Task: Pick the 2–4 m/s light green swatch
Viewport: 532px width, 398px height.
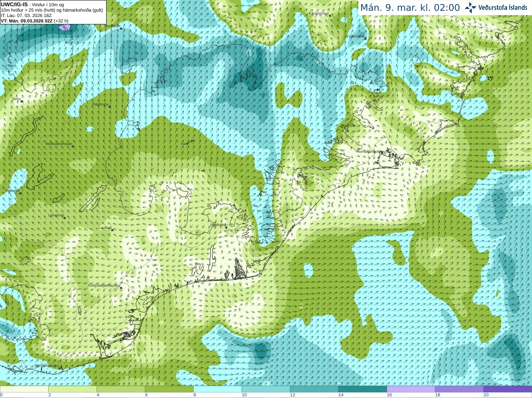Action: tap(73, 389)
